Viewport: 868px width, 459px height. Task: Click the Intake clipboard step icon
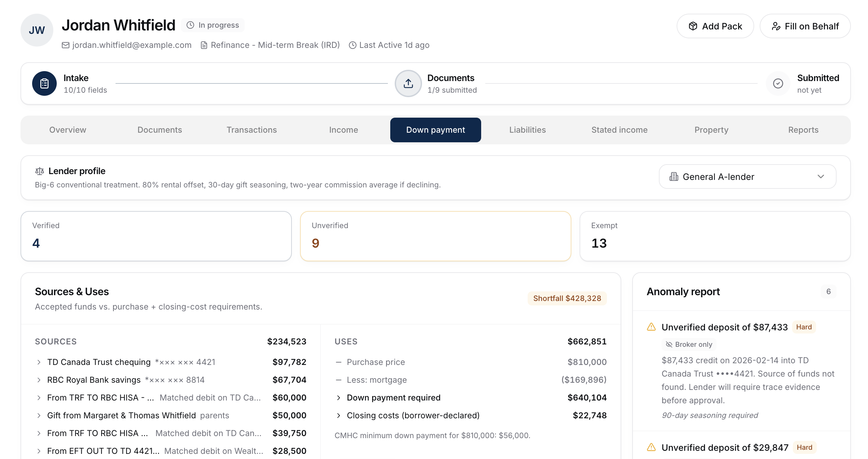(x=44, y=83)
